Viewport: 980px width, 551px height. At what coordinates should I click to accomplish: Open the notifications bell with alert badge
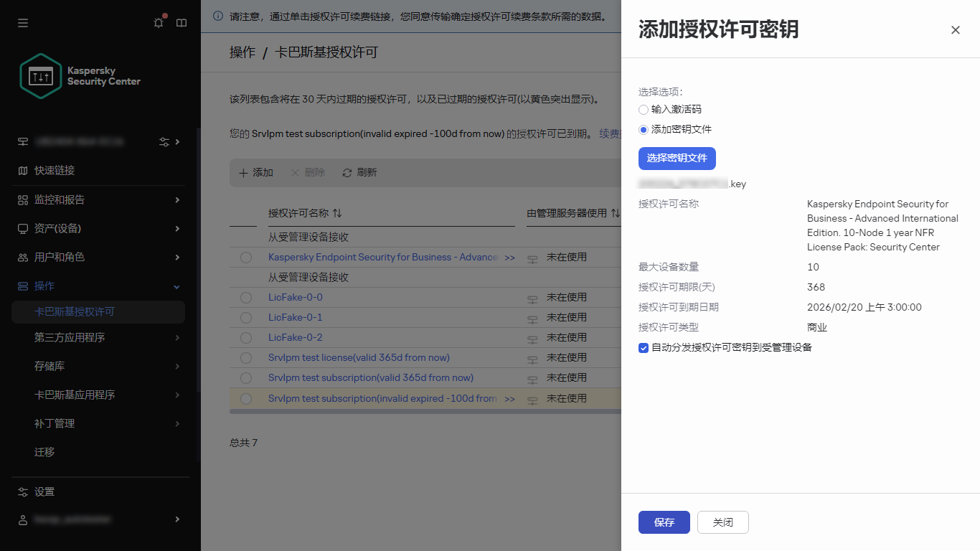point(159,23)
